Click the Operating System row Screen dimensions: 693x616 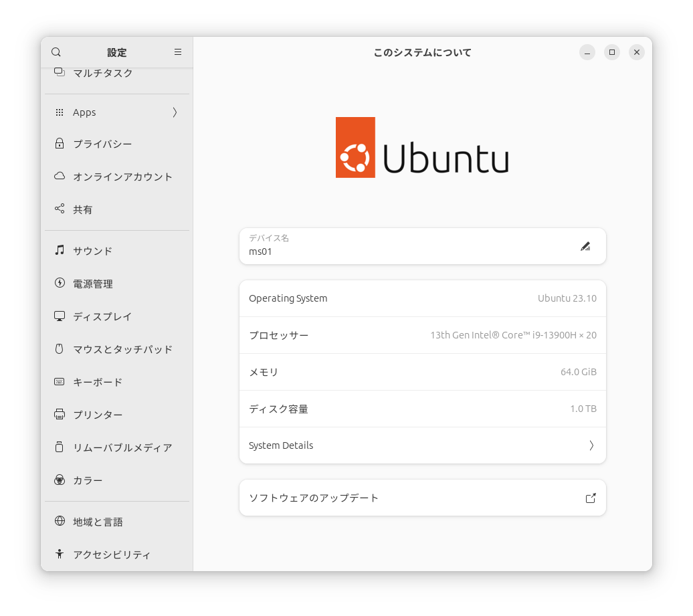[x=423, y=298]
